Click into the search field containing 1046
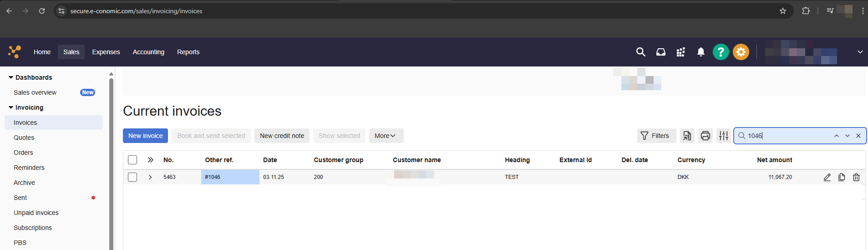The width and height of the screenshot is (868, 250). 787,136
